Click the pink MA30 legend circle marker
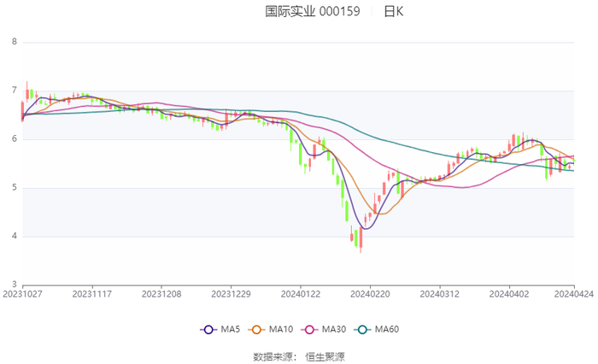The image size is (598, 364). (310, 330)
